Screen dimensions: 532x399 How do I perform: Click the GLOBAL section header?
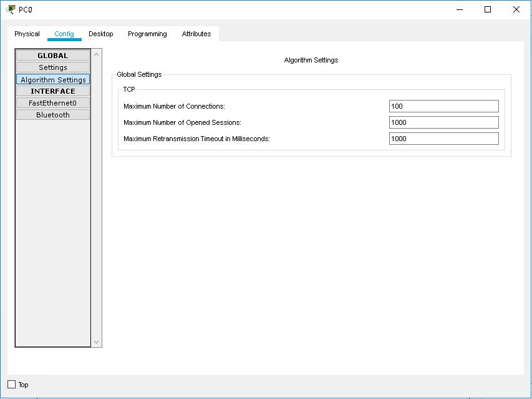[x=52, y=55]
